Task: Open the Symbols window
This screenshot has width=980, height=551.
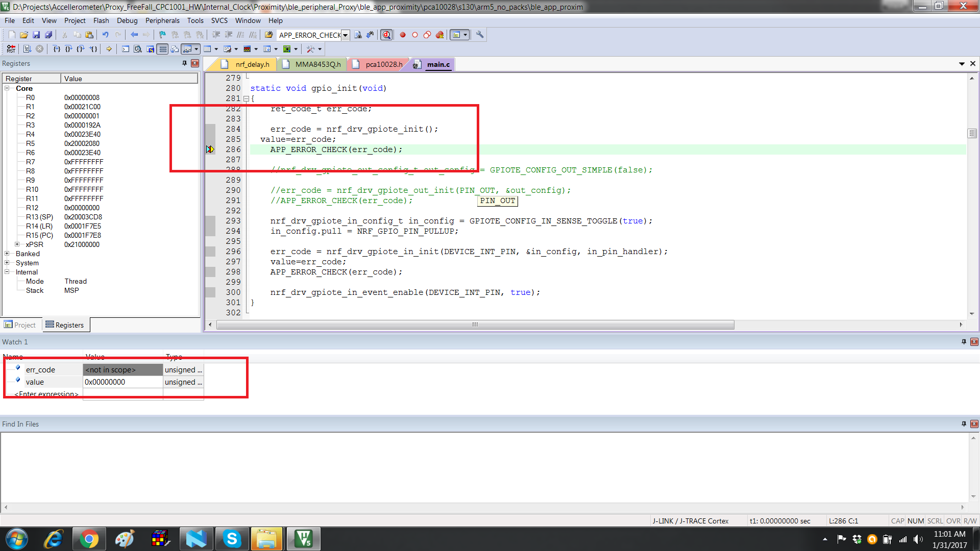Action: (x=150, y=49)
